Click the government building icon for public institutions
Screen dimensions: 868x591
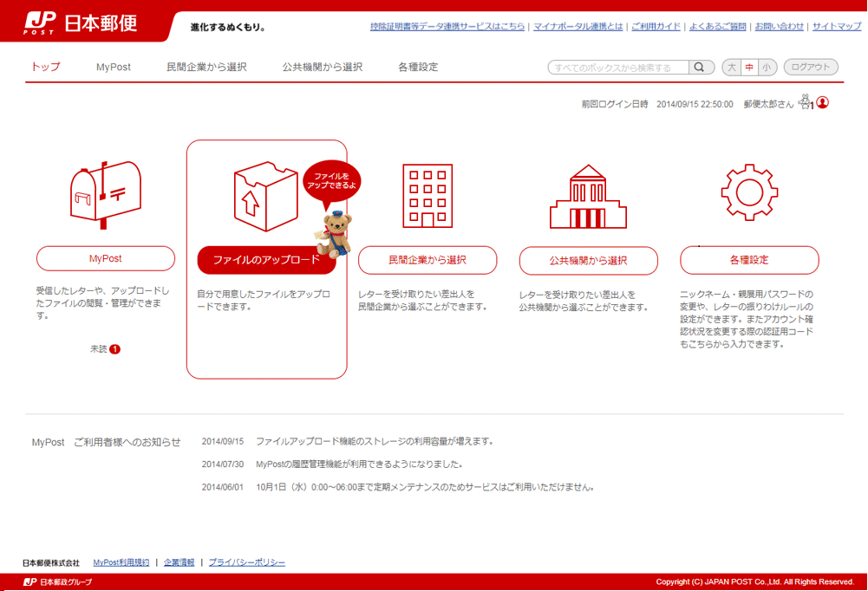tap(588, 197)
